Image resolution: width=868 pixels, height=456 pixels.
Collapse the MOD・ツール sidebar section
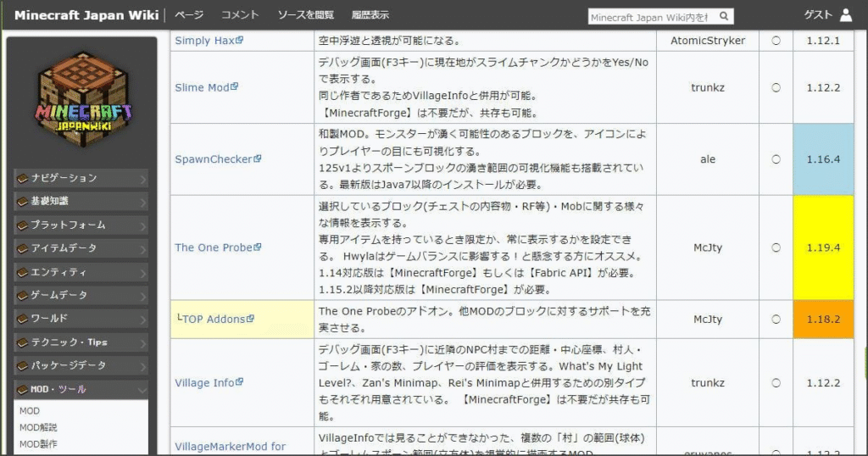click(x=81, y=390)
